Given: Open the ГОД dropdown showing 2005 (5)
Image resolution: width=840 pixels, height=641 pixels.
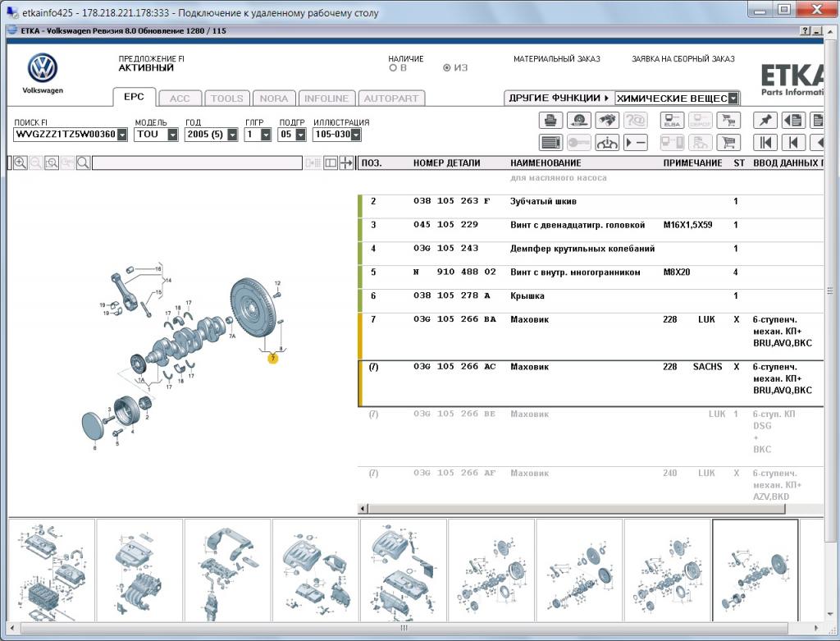Looking at the screenshot, I should coord(232,135).
